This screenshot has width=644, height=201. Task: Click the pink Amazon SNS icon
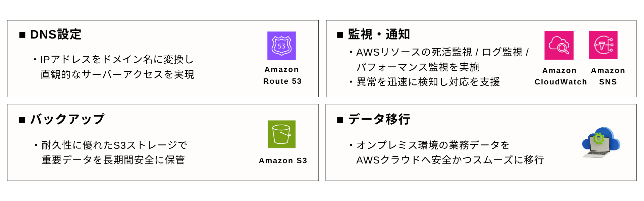tap(603, 45)
